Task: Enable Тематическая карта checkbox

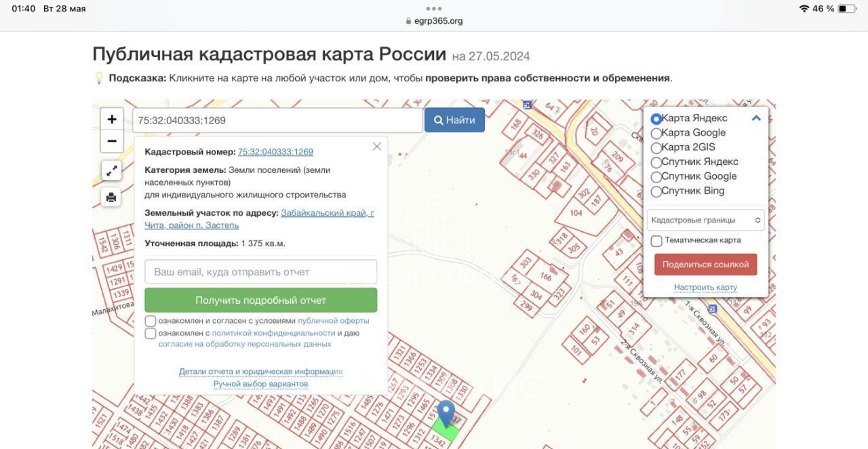Action: pos(656,241)
